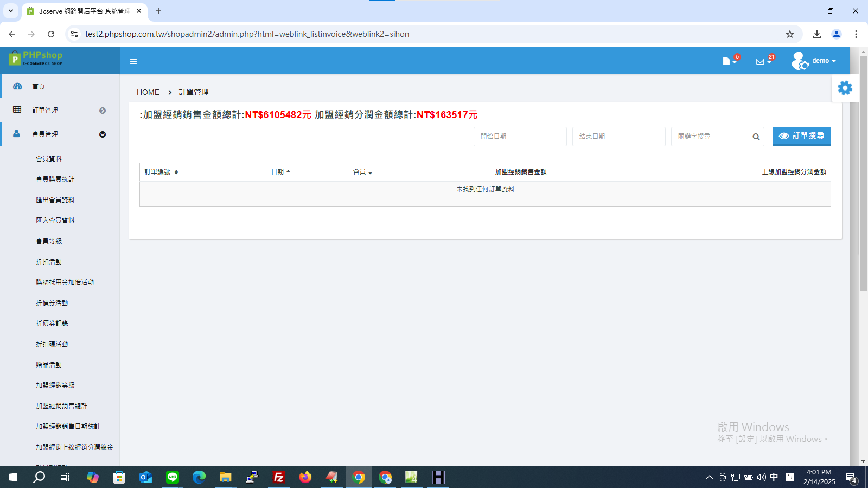Click the magnifier icon in keyword search
The image size is (868, 488).
pyautogui.click(x=756, y=137)
